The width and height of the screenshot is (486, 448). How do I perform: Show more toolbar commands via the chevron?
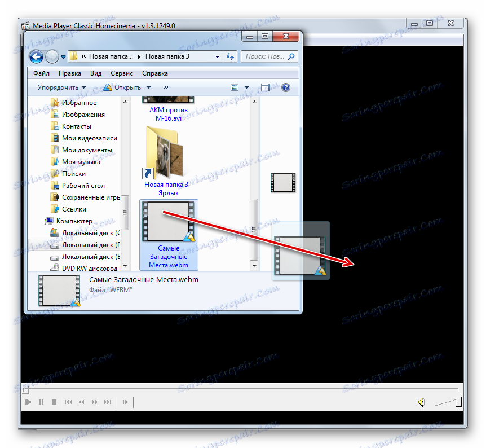click(166, 87)
